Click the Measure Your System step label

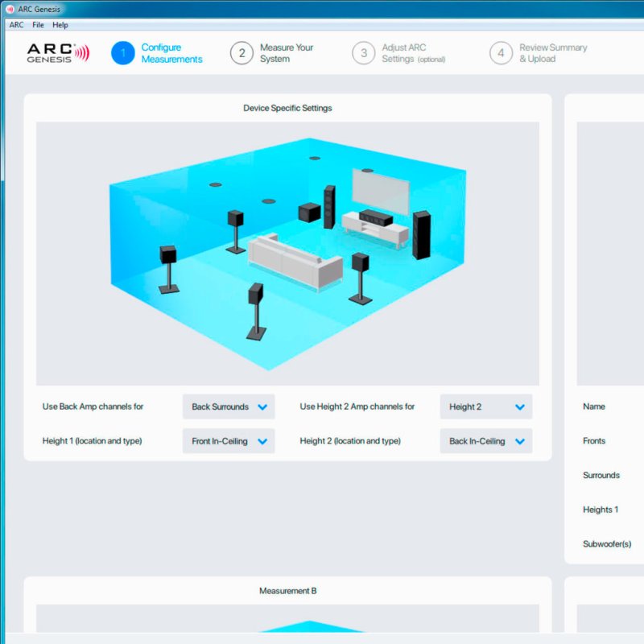(287, 53)
